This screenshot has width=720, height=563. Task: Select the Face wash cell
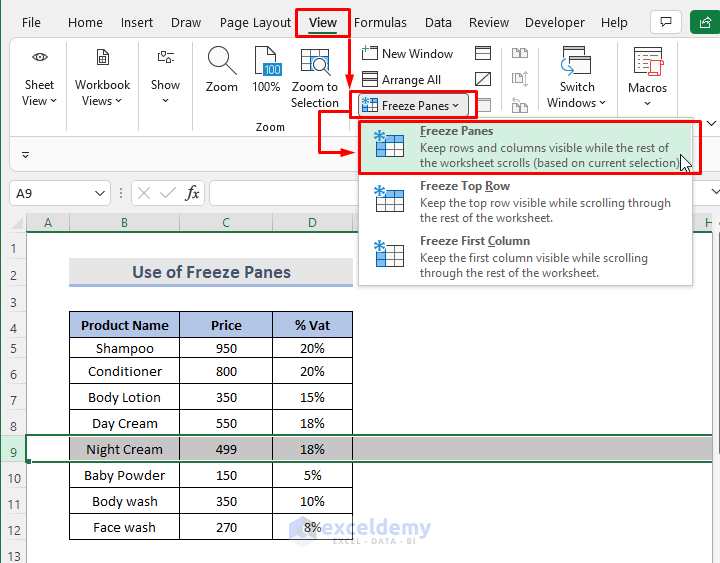(124, 527)
